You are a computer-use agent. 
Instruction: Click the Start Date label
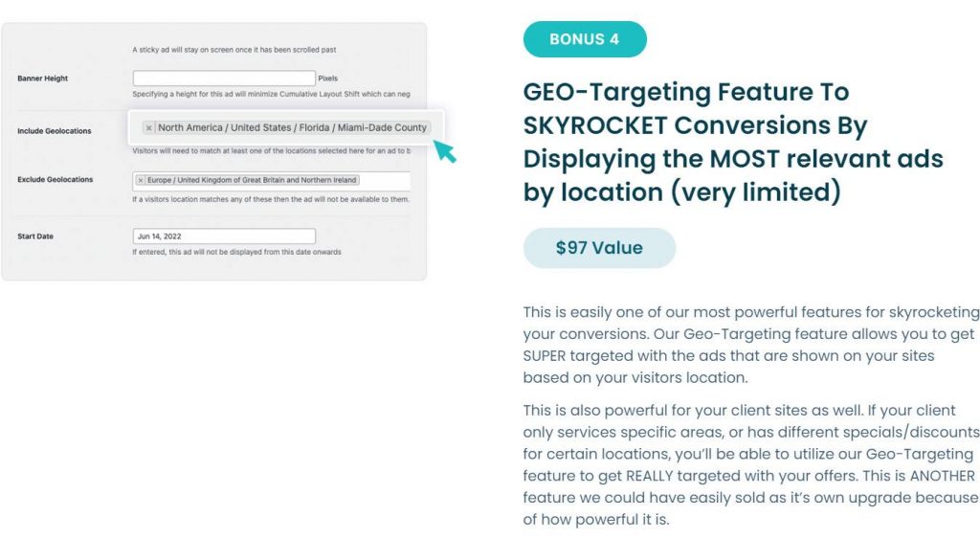tap(35, 236)
